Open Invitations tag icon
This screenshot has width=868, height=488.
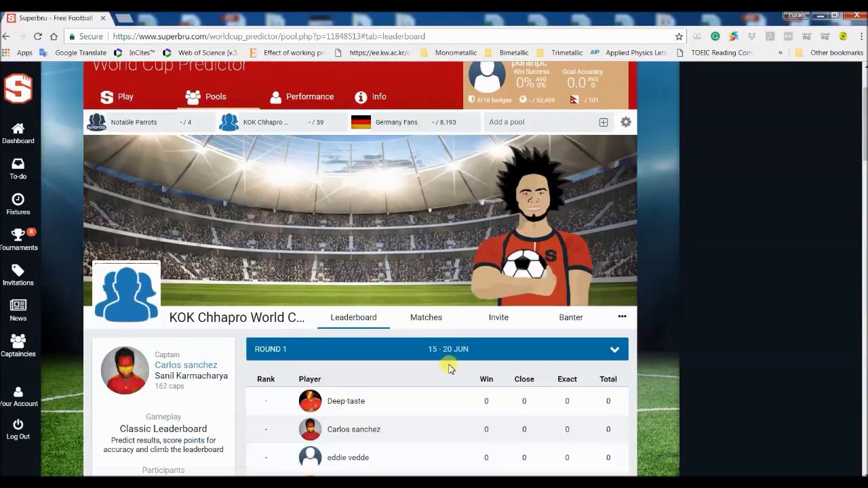pyautogui.click(x=18, y=270)
